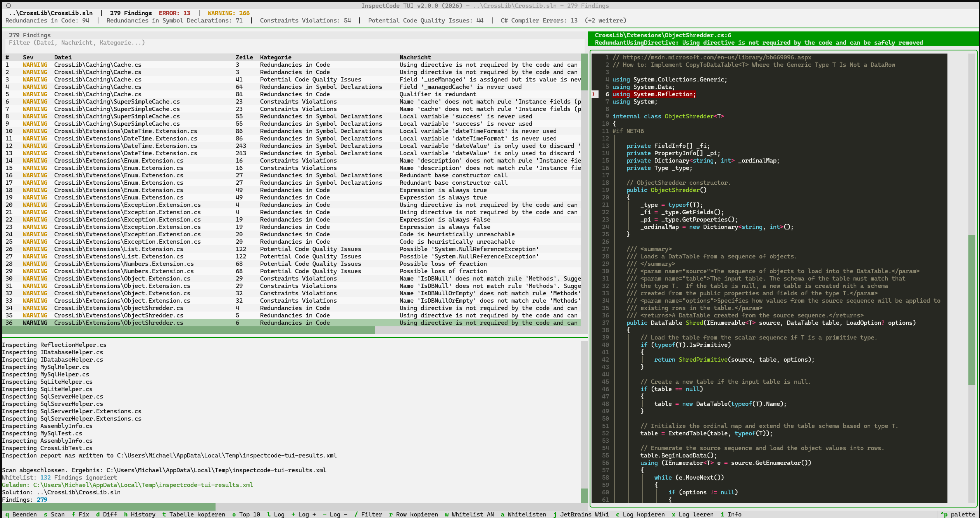Click '(+2 weitere)' in the summary bar
Image resolution: width=980 pixels, height=518 pixels.
point(606,21)
